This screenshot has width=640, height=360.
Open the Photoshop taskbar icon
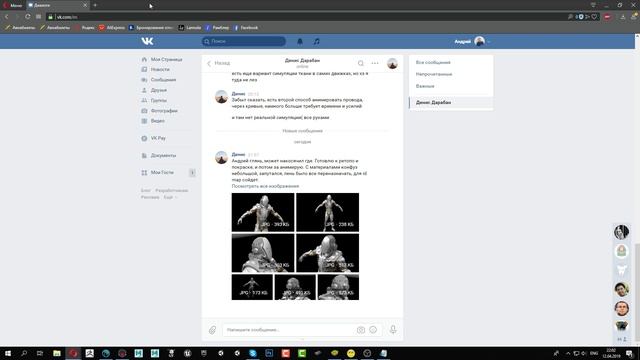269,353
